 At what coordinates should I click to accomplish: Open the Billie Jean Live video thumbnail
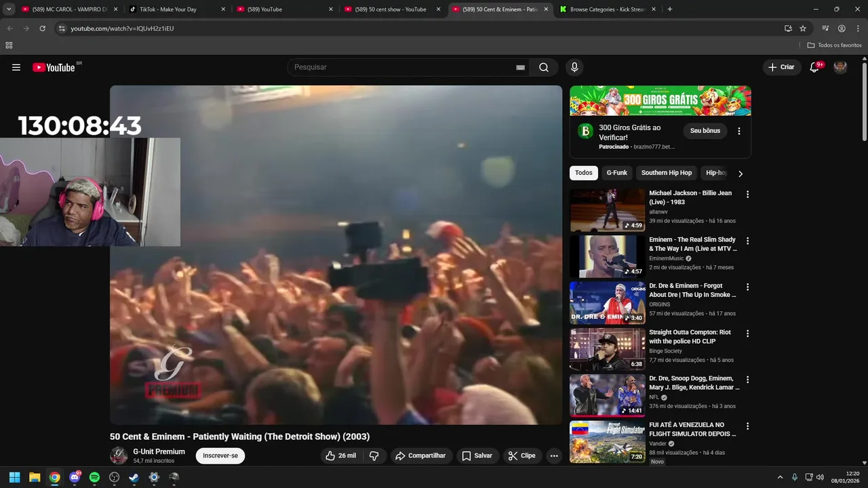click(x=608, y=210)
